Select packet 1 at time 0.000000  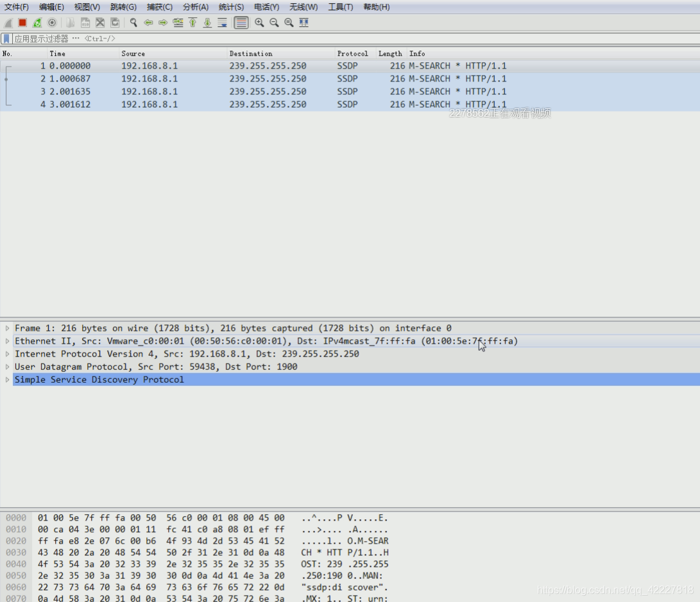pos(350,66)
